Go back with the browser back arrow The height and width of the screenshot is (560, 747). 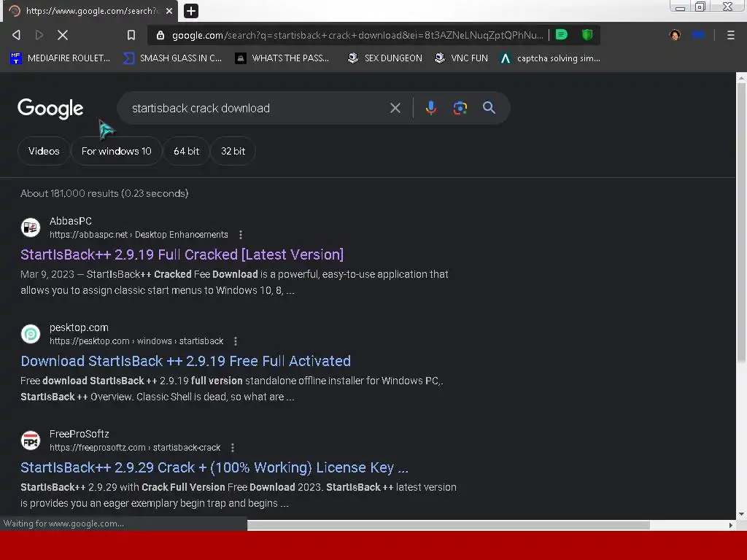point(16,35)
